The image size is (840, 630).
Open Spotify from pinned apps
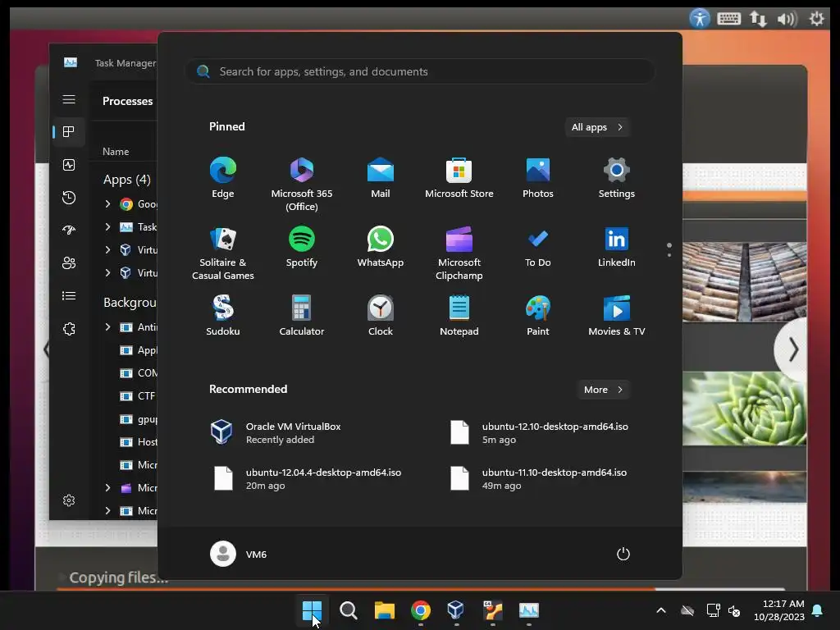coord(302,246)
